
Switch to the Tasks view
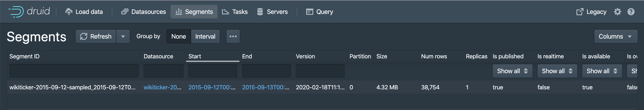tap(235, 12)
